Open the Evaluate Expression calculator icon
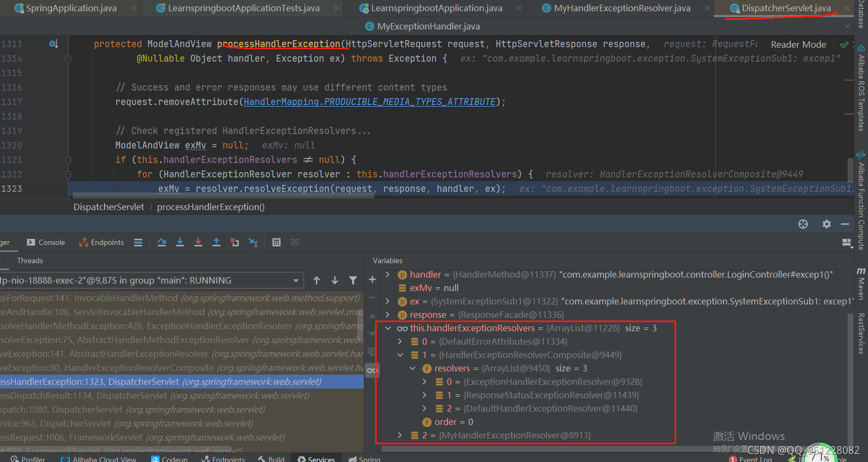The width and height of the screenshot is (868, 462). [x=276, y=242]
